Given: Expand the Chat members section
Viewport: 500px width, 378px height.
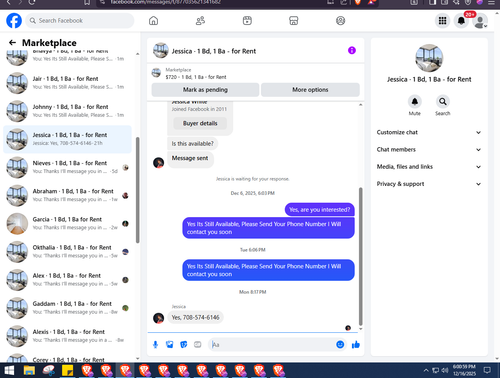Looking at the screenshot, I should click(x=429, y=150).
